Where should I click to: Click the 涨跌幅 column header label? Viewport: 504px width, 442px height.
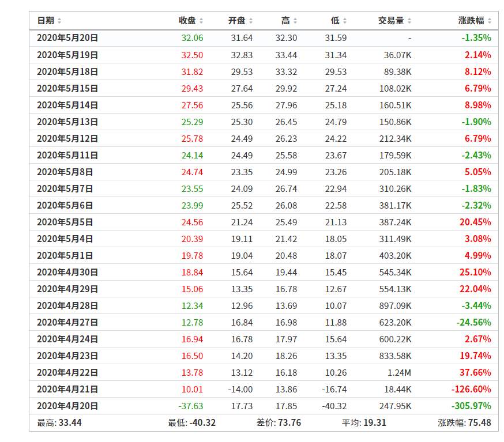(471, 21)
